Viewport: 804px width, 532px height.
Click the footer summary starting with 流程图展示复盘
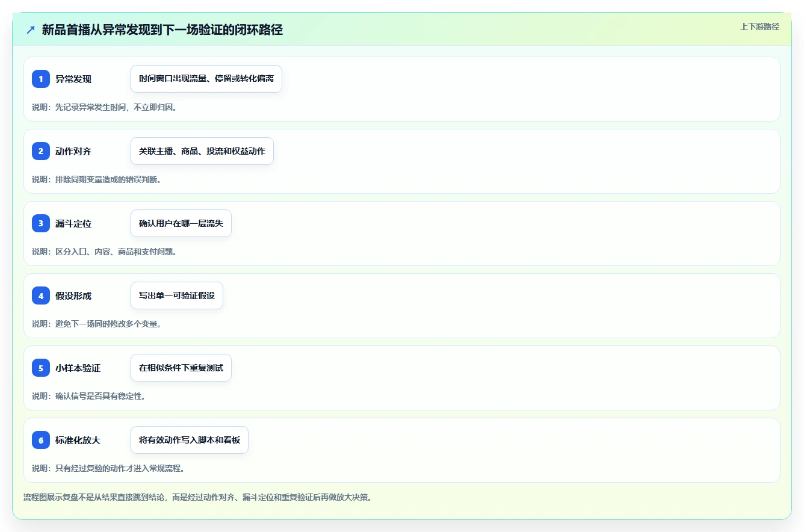[197, 497]
